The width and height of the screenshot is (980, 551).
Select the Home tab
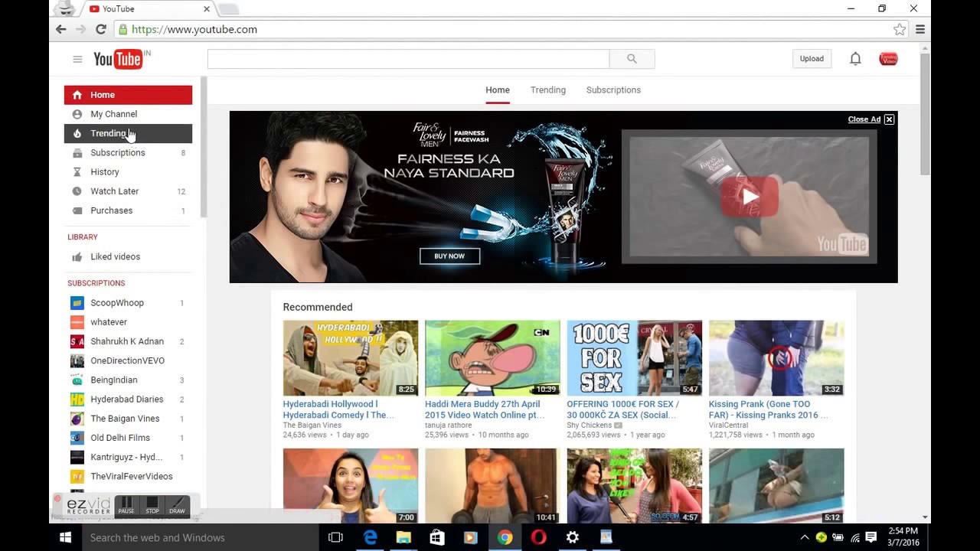tap(498, 90)
